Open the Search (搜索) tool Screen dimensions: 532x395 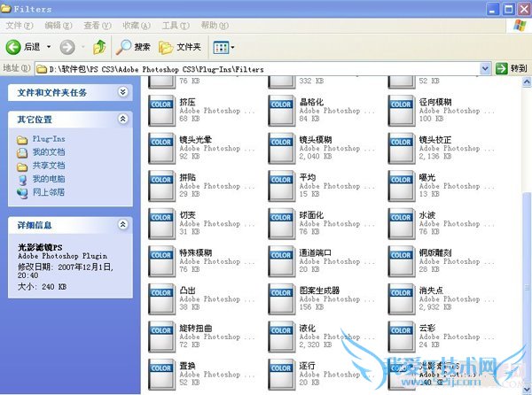[x=133, y=47]
